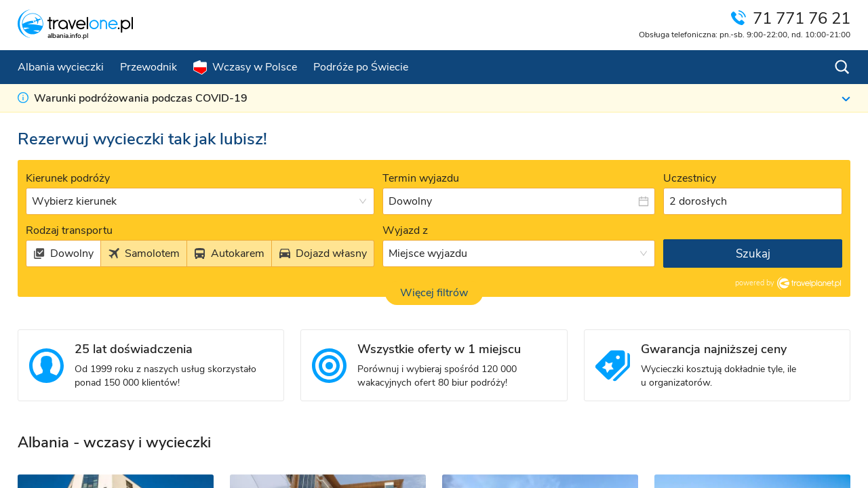868x488 pixels.
Task: Open the Termin wyjazdu date field
Action: pos(519,201)
